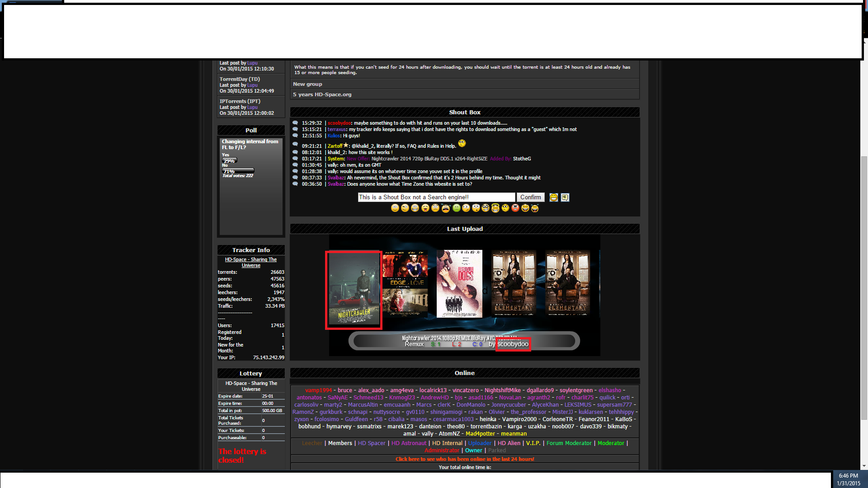868x488 pixels.
Task: Open the shout history icon right of Confirm
Action: coord(565,197)
